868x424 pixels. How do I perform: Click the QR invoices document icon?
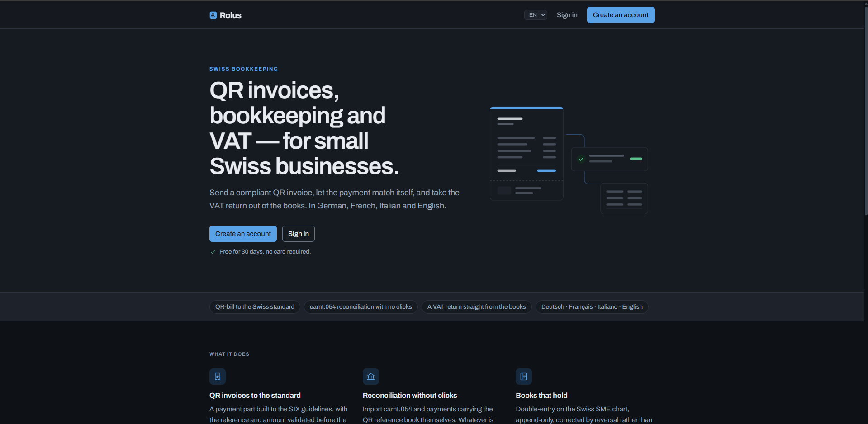click(218, 377)
